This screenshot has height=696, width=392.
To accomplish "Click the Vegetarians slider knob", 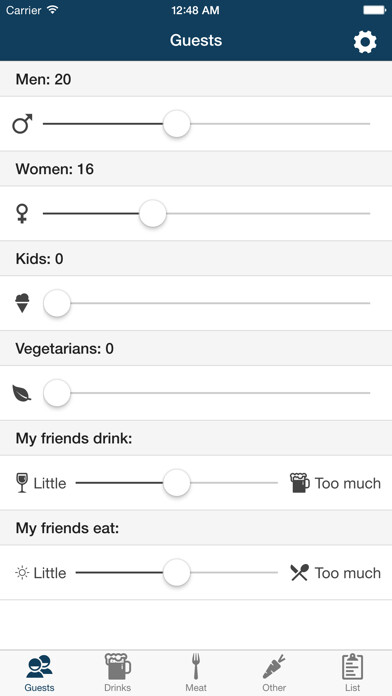I will (57, 393).
